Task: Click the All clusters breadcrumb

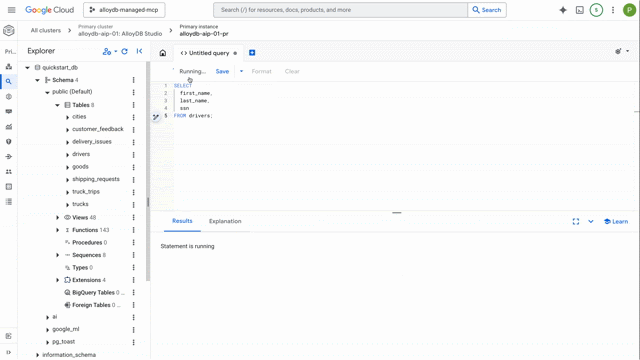Action: 46,30
